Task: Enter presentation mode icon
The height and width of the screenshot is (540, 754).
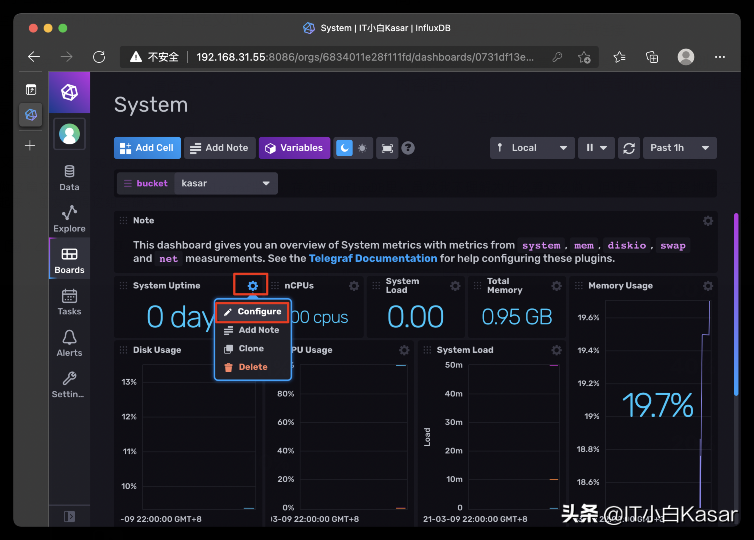Action: tap(387, 148)
